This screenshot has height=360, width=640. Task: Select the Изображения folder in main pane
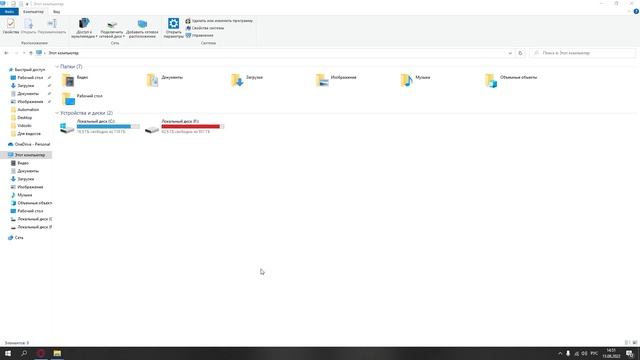(336, 80)
